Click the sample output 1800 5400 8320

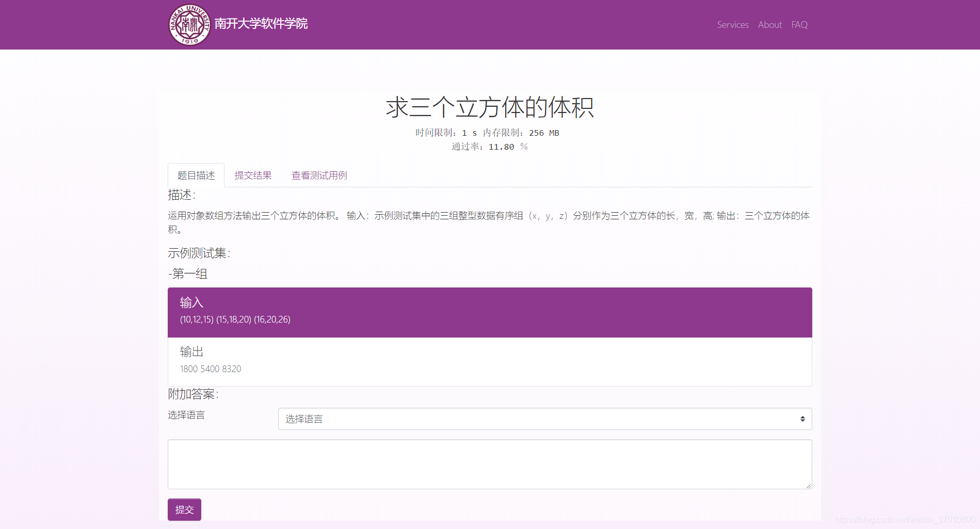click(211, 369)
